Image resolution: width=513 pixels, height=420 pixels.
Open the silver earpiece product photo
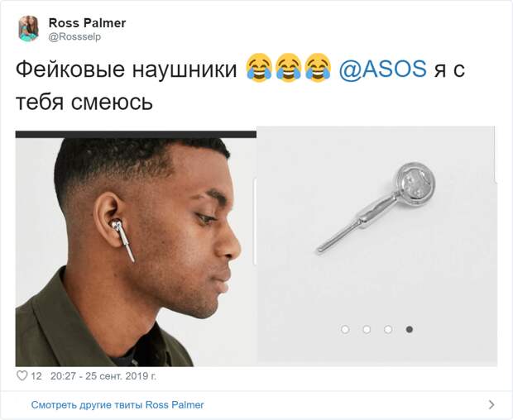377,246
